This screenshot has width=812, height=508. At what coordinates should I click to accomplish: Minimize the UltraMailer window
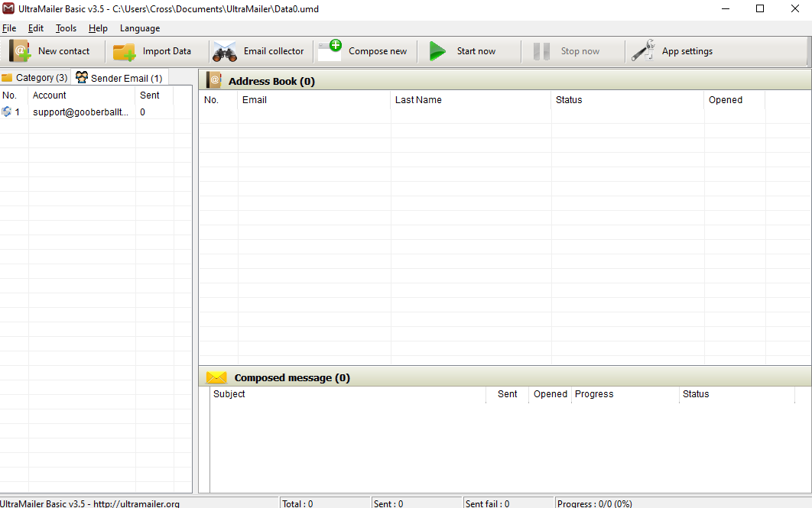click(x=726, y=9)
